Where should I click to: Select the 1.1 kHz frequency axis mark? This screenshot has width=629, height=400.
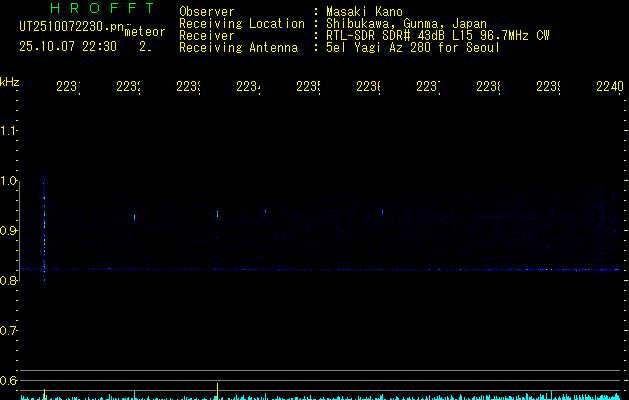9,131
